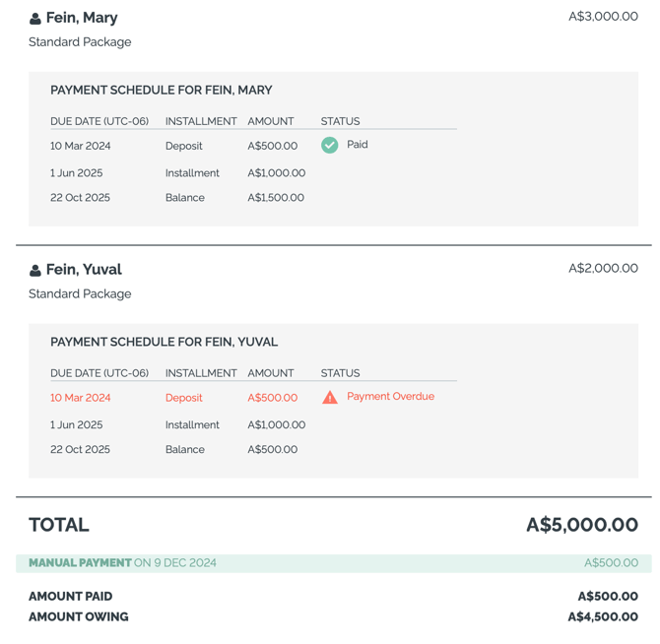Click the Due Date column header in Yuval's schedule
The width and height of the screenshot is (660, 644).
[x=99, y=373]
